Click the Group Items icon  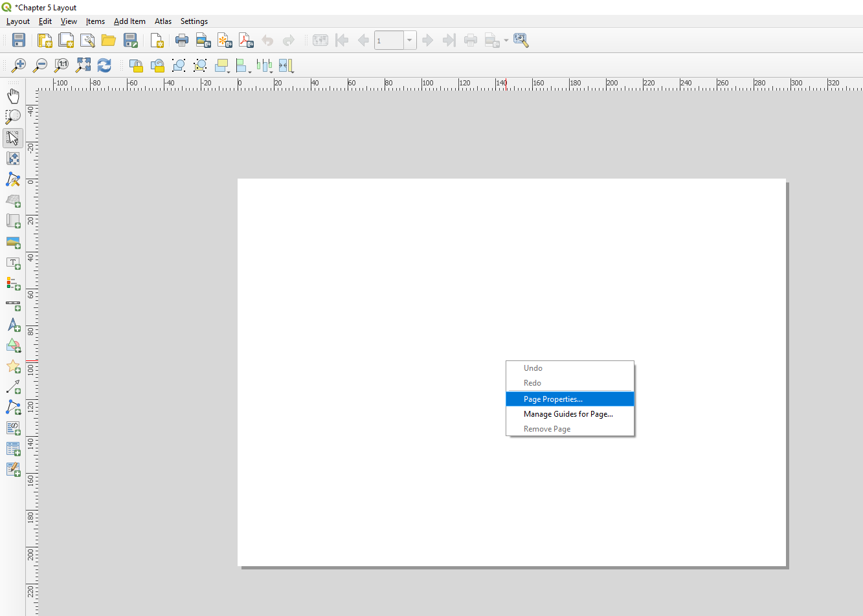click(x=179, y=65)
